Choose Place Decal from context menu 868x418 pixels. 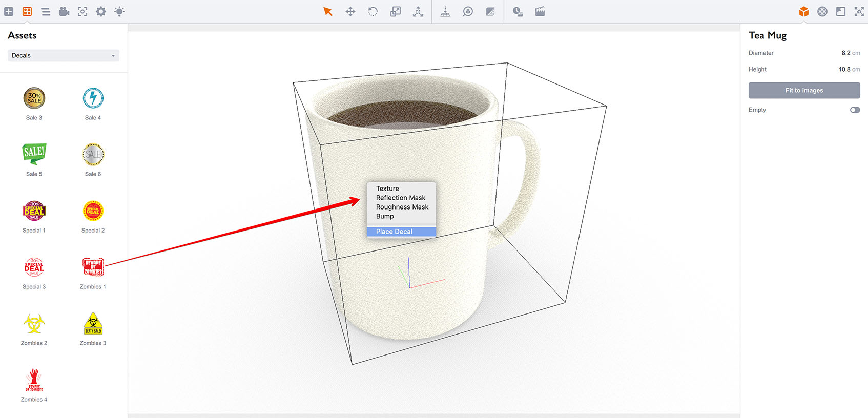coord(394,232)
